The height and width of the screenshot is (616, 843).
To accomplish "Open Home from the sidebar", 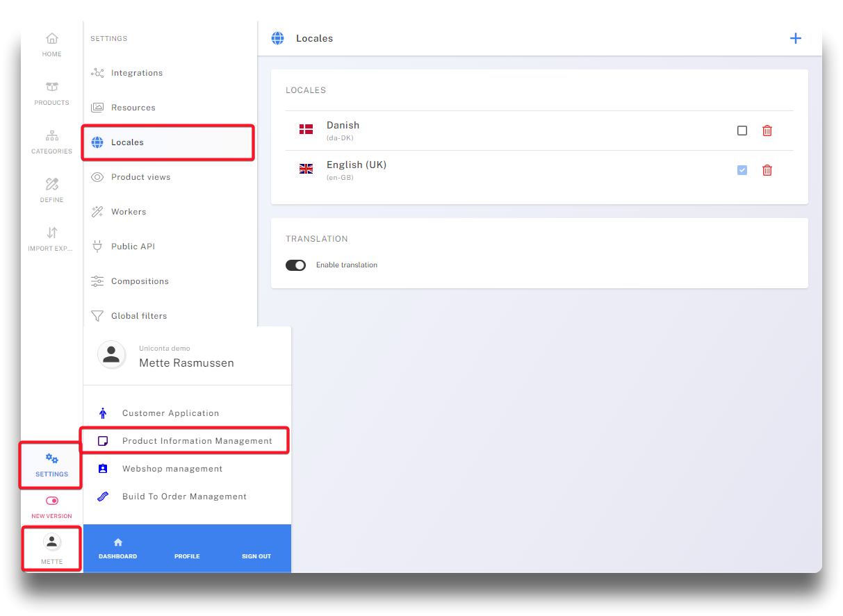I will (52, 44).
